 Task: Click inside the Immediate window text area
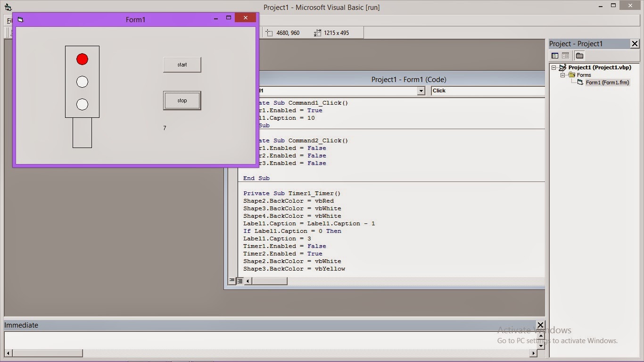271,340
